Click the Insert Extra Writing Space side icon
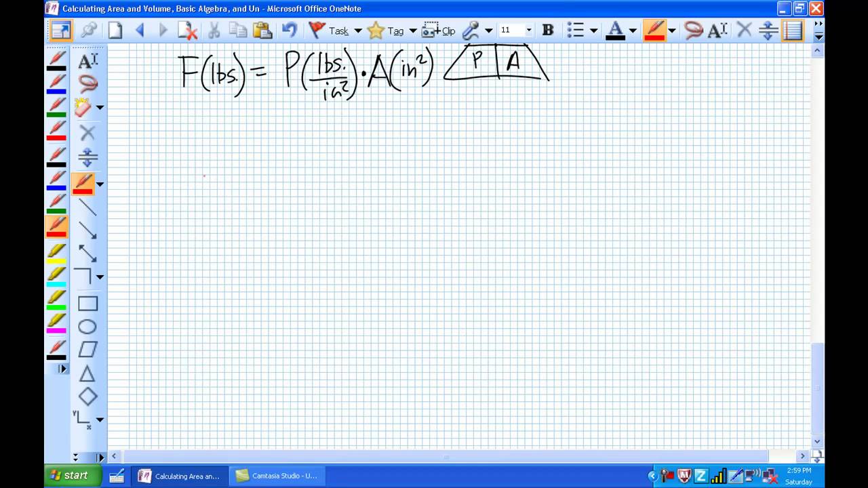Viewport: 868px width, 488px height. coord(87,158)
